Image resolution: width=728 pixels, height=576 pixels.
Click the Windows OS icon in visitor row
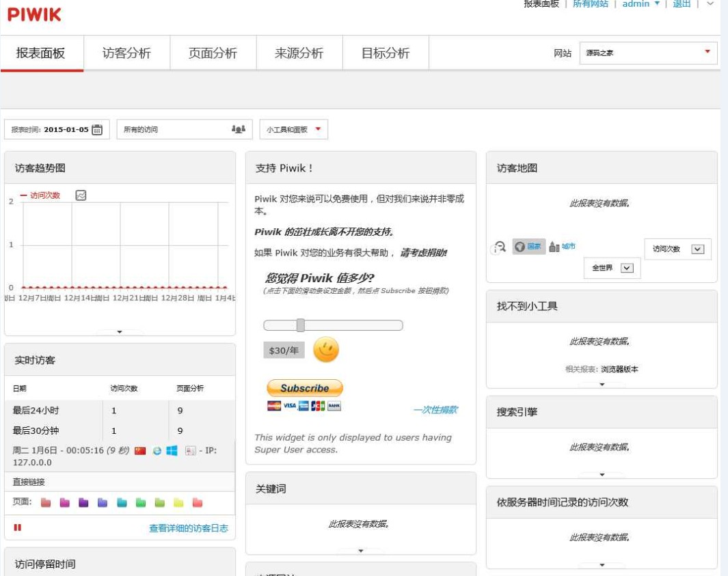172,451
